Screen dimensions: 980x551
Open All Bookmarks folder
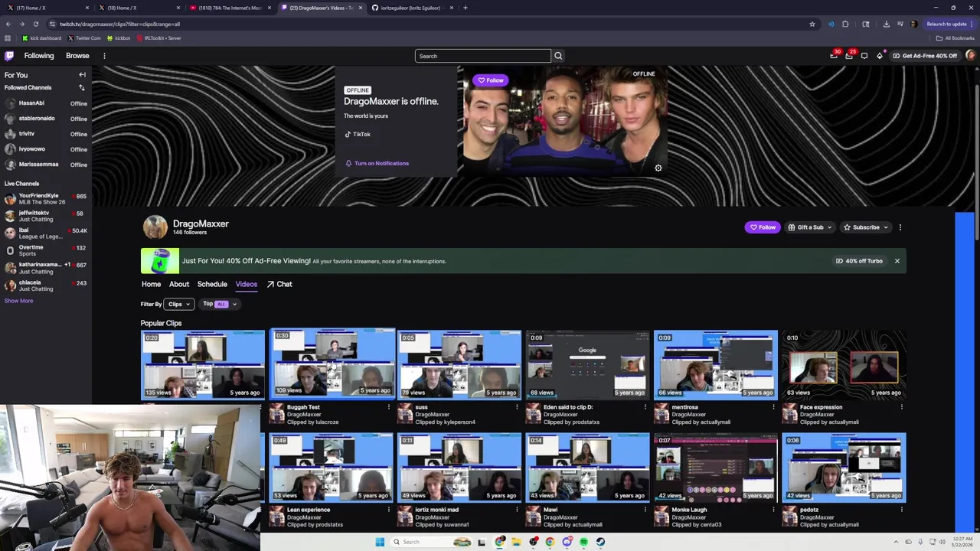click(955, 38)
